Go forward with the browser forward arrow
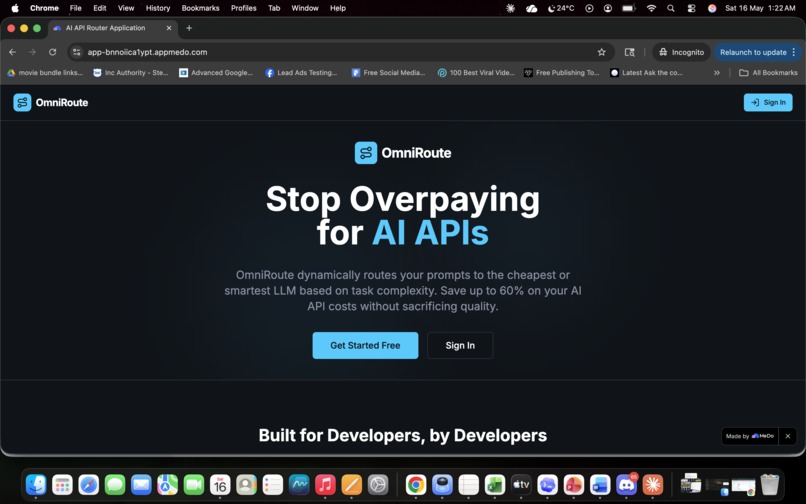 [32, 52]
